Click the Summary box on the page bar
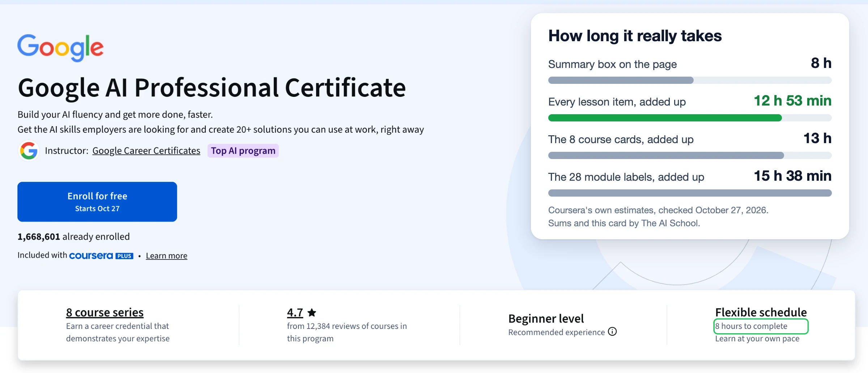This screenshot has height=373, width=868. pyautogui.click(x=690, y=80)
